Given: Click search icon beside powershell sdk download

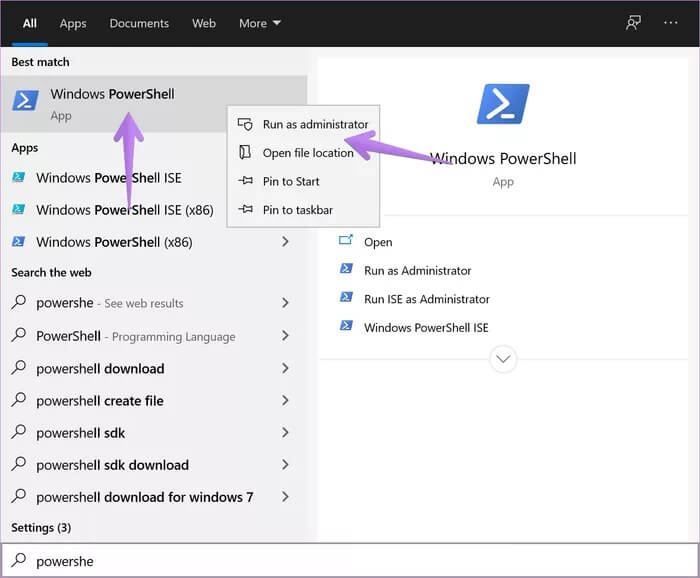Looking at the screenshot, I should (19, 464).
